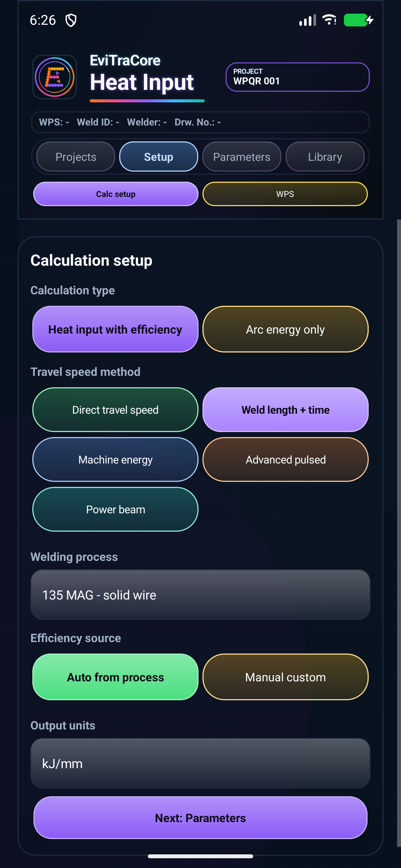The height and width of the screenshot is (868, 401).
Task: Select Weld length + time method
Action: [x=285, y=410]
